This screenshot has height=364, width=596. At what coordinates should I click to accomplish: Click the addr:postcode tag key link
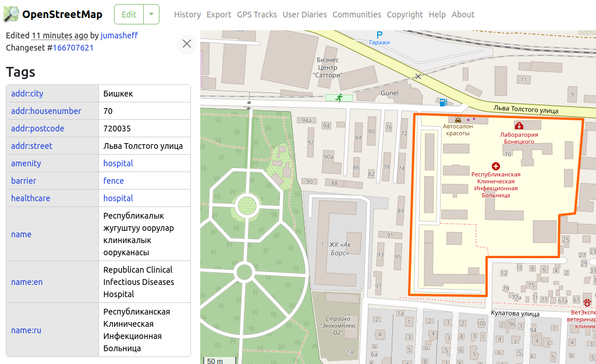click(x=38, y=129)
